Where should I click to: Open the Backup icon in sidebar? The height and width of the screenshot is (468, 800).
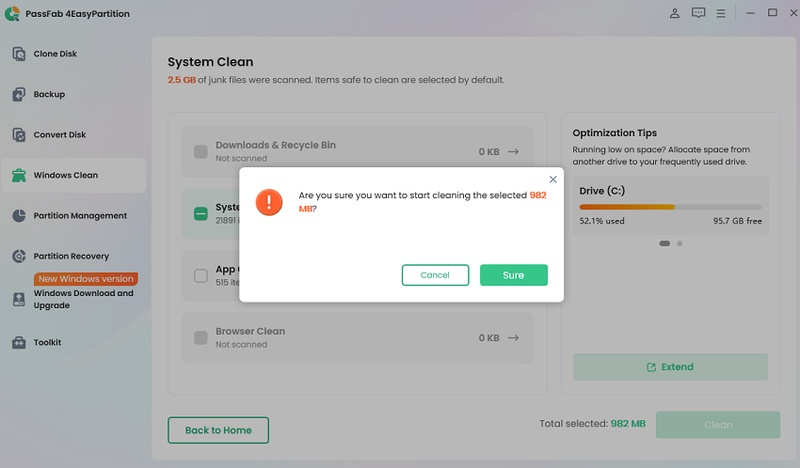coord(19,94)
